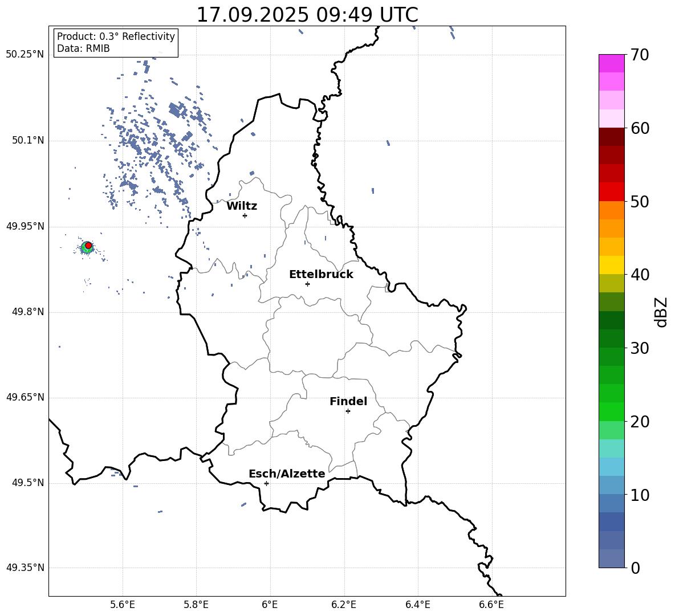Image resolution: width=675 pixels, height=616 pixels.
Task: Pick the yellow 40 dBZ colorbar segment
Action: [612, 265]
